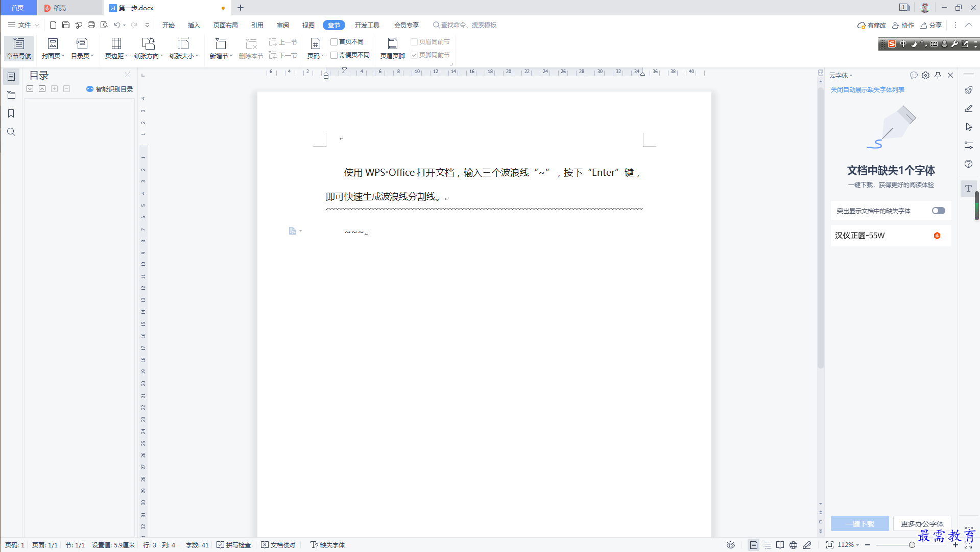980x552 pixels.
Task: Click the selection arrow icon on right sidebar
Action: (968, 127)
